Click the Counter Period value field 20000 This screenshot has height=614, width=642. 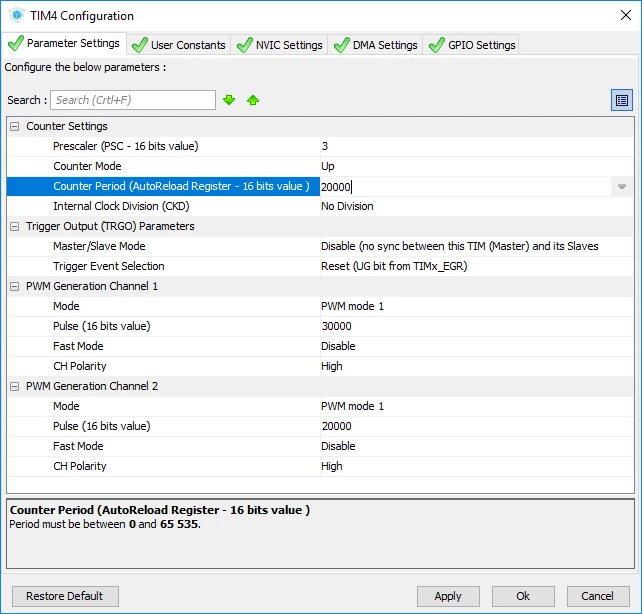coord(466,187)
